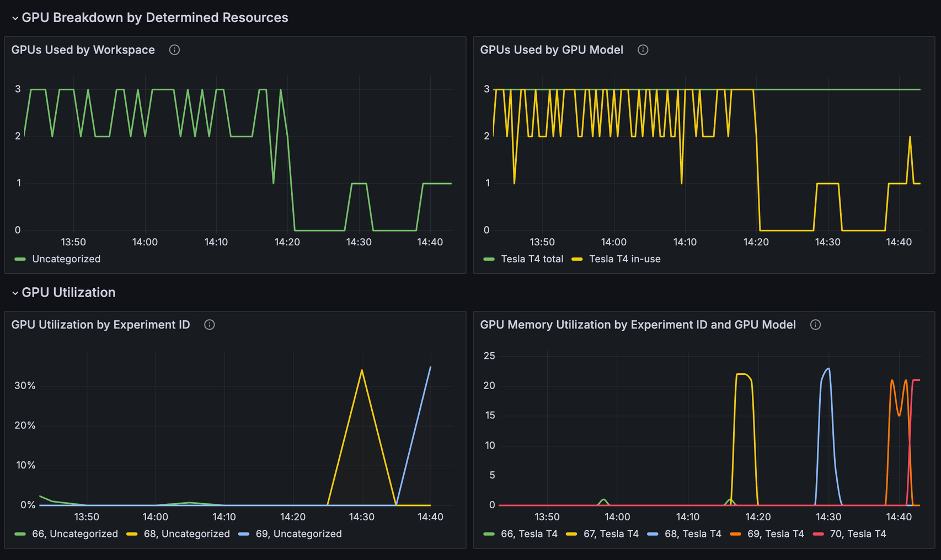Click the yellow peak in GPU Utilization chart

click(x=362, y=370)
